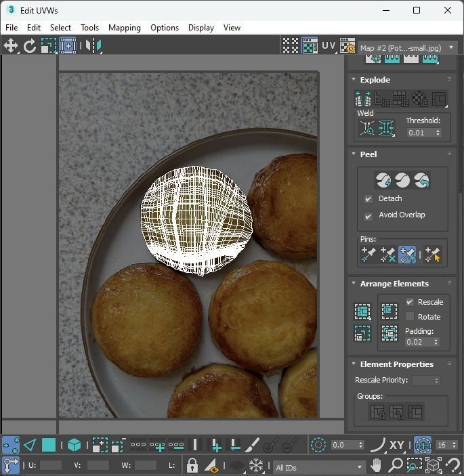Select the Zoom Region tool
Screen dimensions: 464x476
pyautogui.click(x=415, y=465)
